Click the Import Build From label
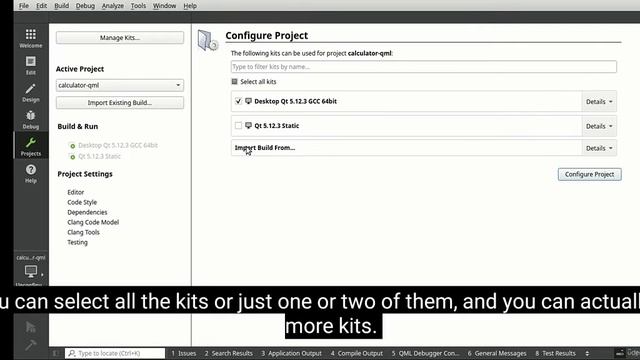Viewport: 640px width, 360px height. click(x=264, y=148)
